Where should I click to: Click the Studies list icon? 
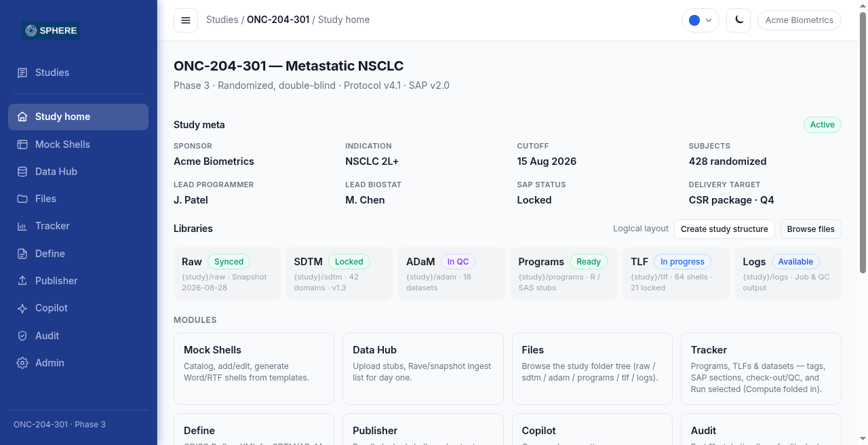coord(22,73)
